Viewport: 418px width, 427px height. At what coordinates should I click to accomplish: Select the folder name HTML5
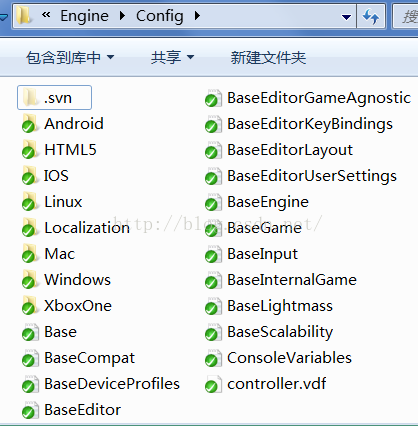point(70,150)
